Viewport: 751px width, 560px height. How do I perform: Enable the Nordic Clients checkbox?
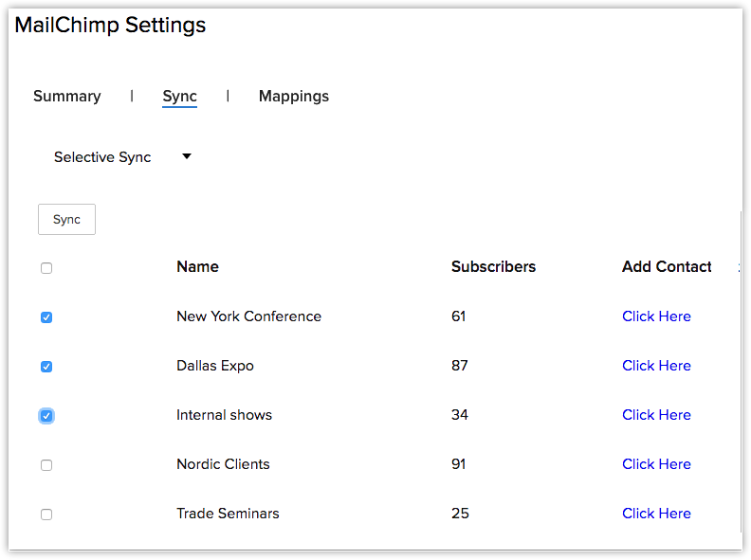point(46,465)
